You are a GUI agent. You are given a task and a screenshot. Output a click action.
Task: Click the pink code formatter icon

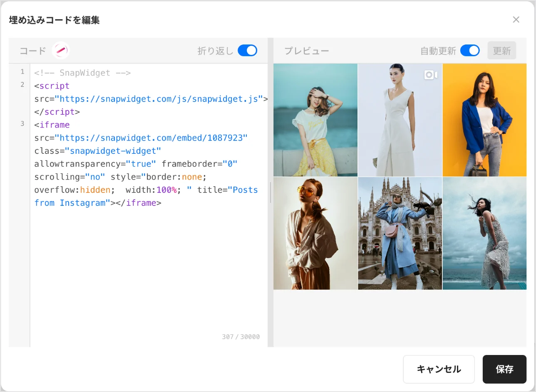(61, 51)
